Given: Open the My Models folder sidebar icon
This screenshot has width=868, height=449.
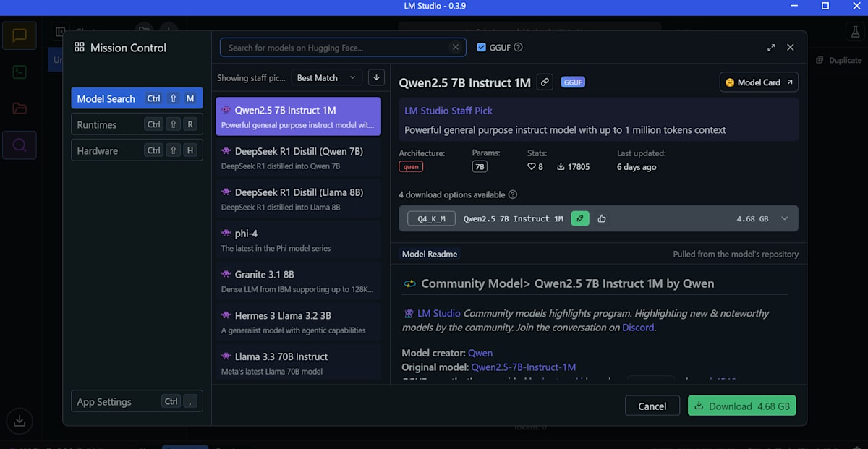Looking at the screenshot, I should point(20,108).
